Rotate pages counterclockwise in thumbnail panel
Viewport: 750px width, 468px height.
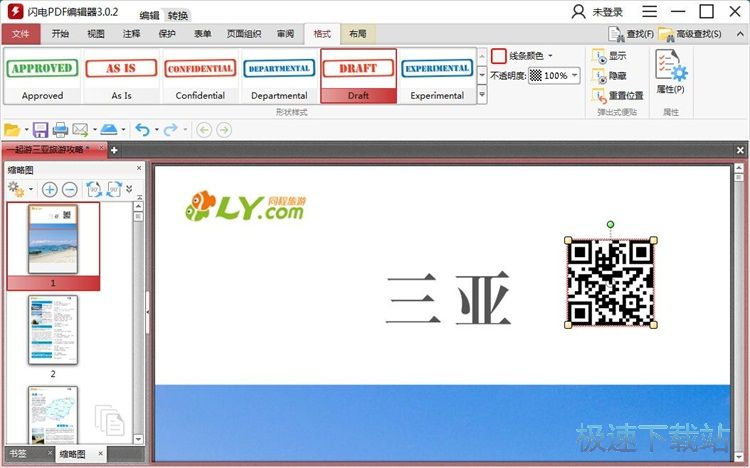94,189
